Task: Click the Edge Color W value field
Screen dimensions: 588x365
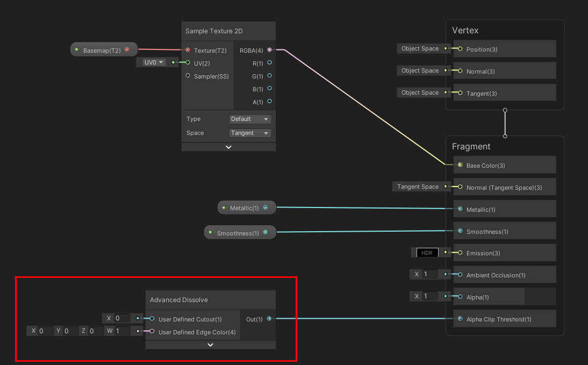Action: [x=123, y=331]
